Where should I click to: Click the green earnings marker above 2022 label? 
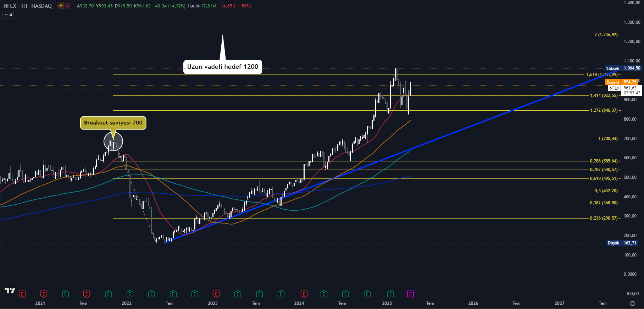130,294
